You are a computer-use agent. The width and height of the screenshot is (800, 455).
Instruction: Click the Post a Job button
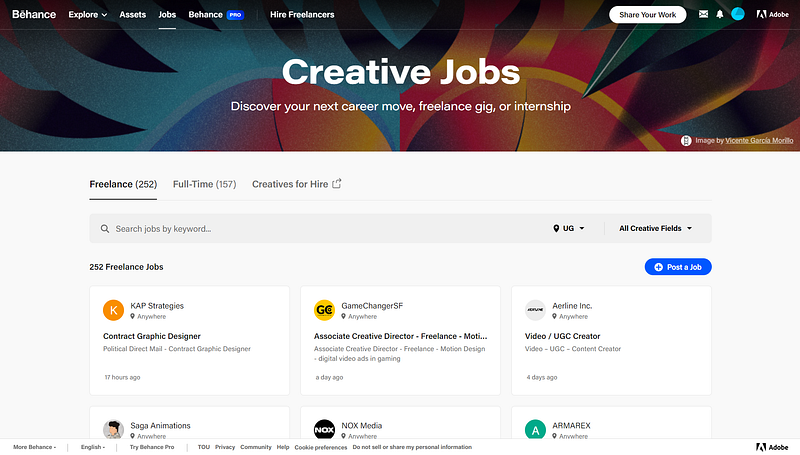(x=678, y=267)
